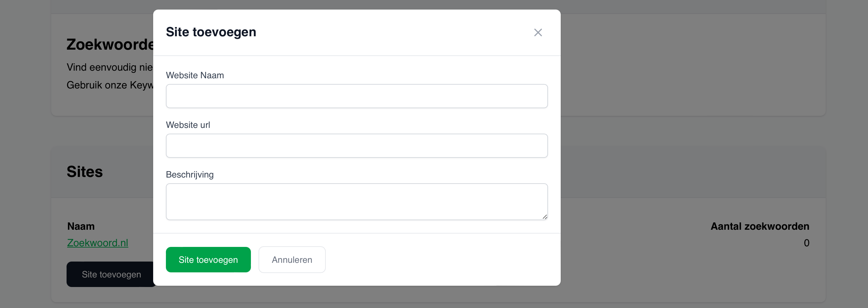This screenshot has width=868, height=308.
Task: Click the dark Site toevoegen button behind dialog
Action: pos(110,275)
